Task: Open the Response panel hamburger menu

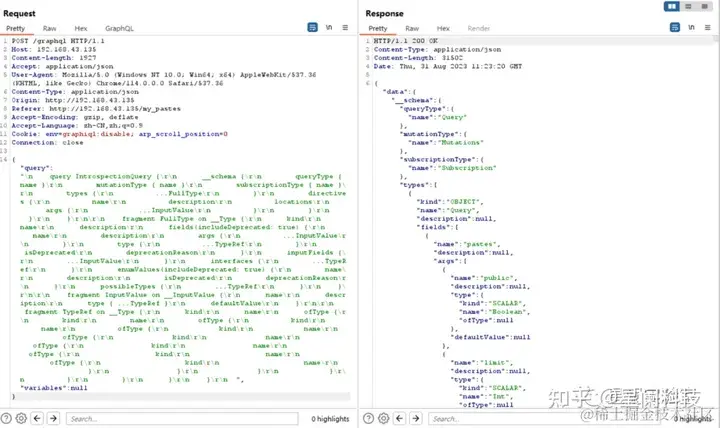Action: [708, 28]
